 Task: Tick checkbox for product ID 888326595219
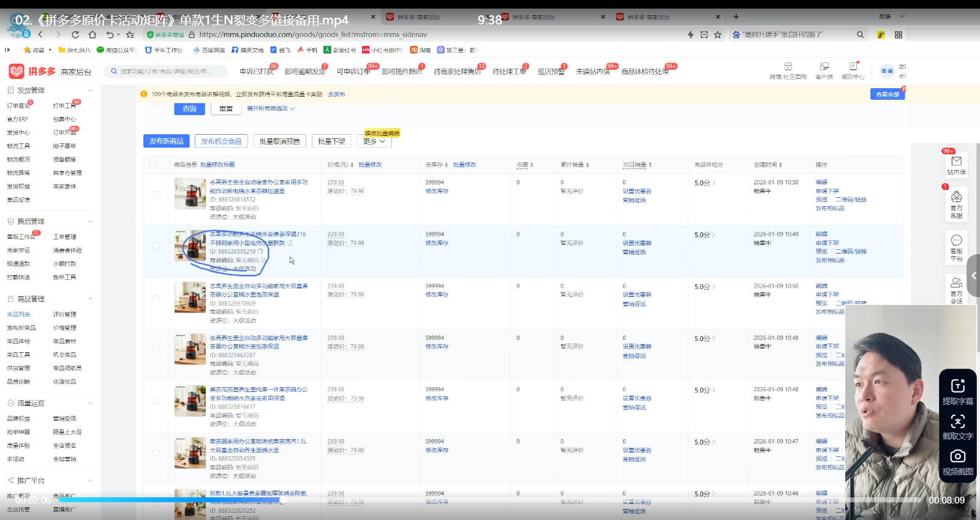(x=156, y=246)
